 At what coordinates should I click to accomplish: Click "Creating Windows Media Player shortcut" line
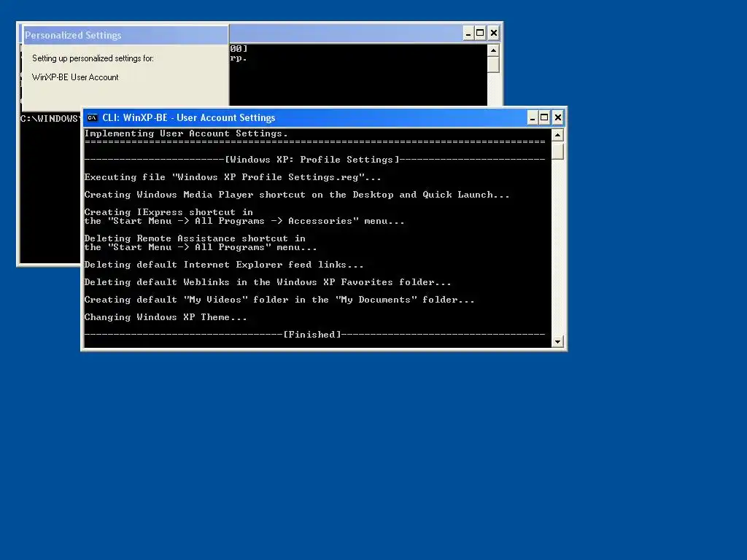(297, 195)
